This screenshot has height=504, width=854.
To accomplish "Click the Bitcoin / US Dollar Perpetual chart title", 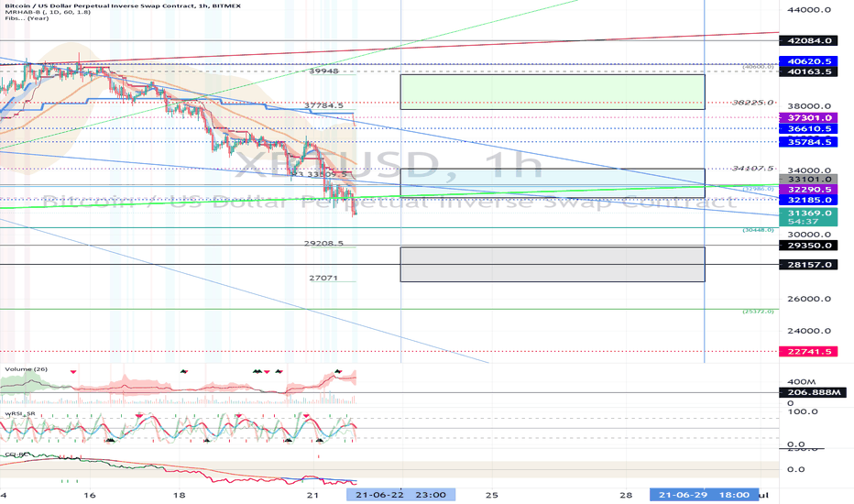I will tap(123, 5).
